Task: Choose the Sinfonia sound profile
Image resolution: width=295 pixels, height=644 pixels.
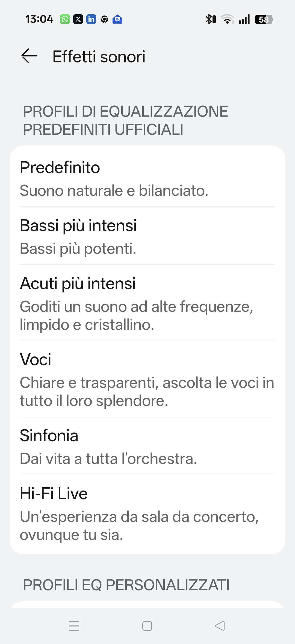Action: point(147,446)
